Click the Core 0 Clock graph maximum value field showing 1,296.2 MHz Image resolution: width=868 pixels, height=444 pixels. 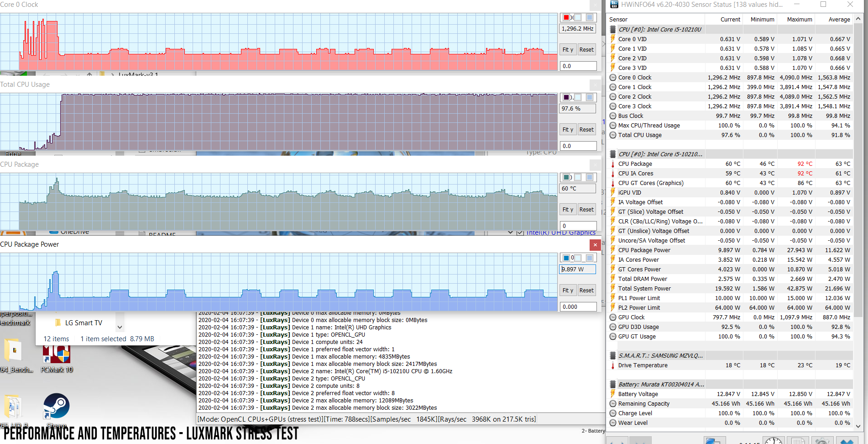pos(578,28)
